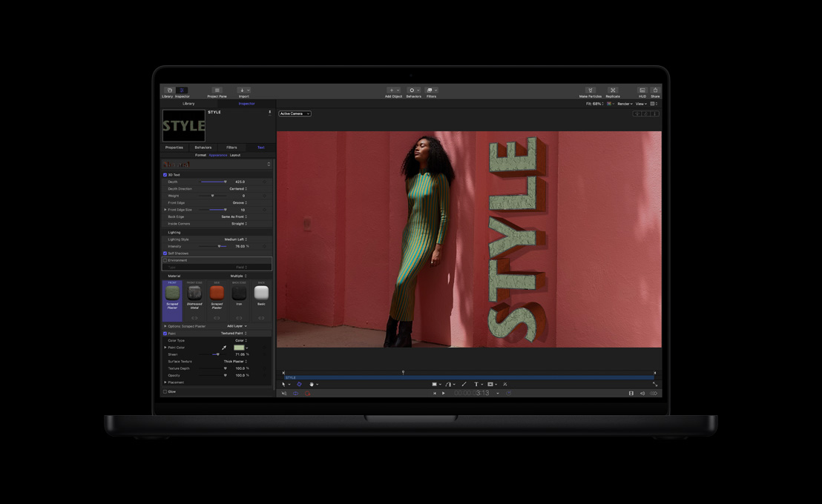822x504 pixels.
Task: Click the Make Particles icon
Action: pyautogui.click(x=590, y=90)
